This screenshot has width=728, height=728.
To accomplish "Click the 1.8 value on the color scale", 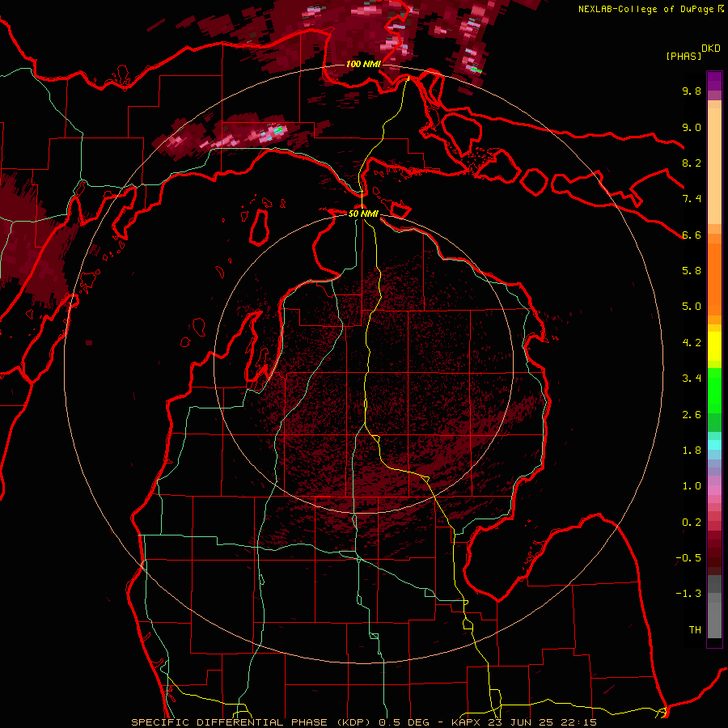I will pos(692,451).
